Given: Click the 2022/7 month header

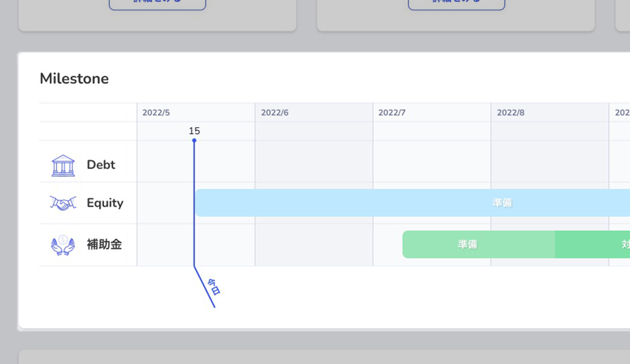Looking at the screenshot, I should tap(392, 113).
